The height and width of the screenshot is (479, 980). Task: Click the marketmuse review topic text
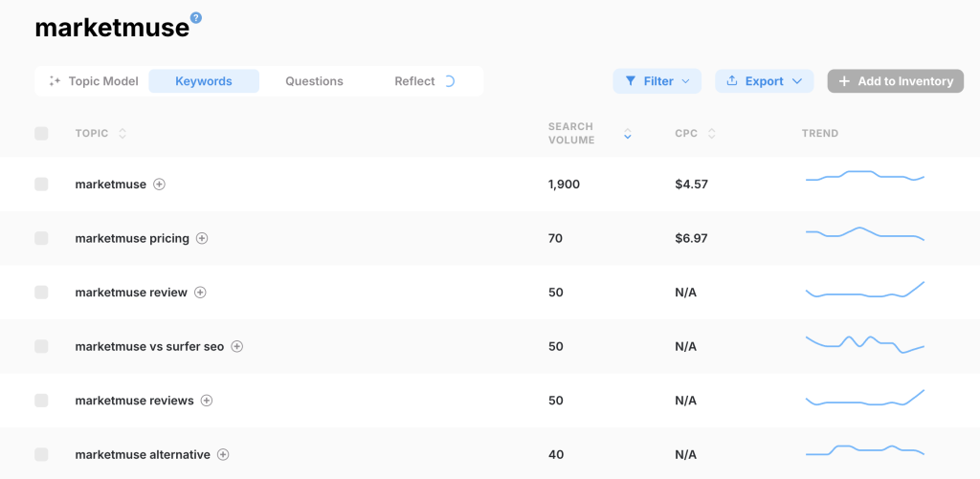(131, 293)
